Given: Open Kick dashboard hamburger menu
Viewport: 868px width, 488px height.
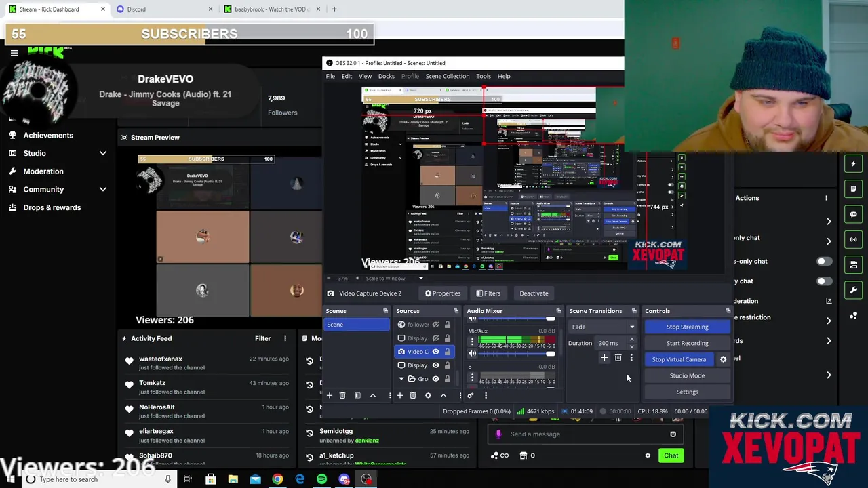Looking at the screenshot, I should [x=14, y=53].
